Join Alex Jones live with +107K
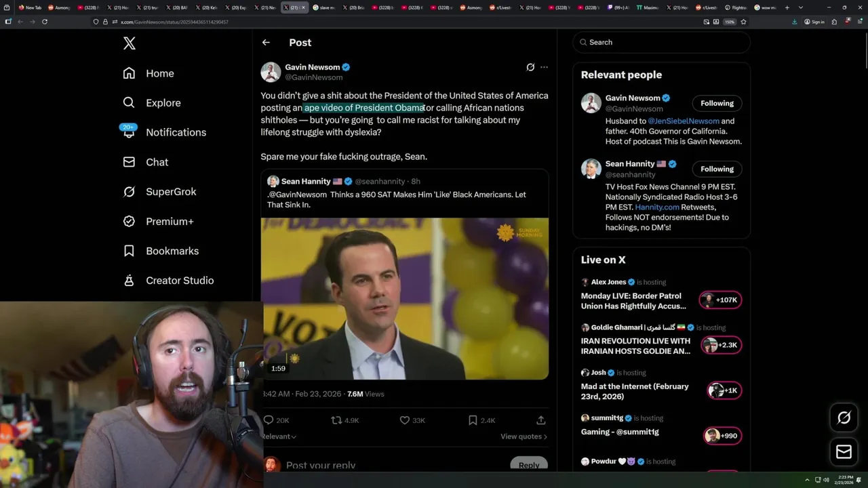This screenshot has height=488, width=868. pyautogui.click(x=720, y=300)
